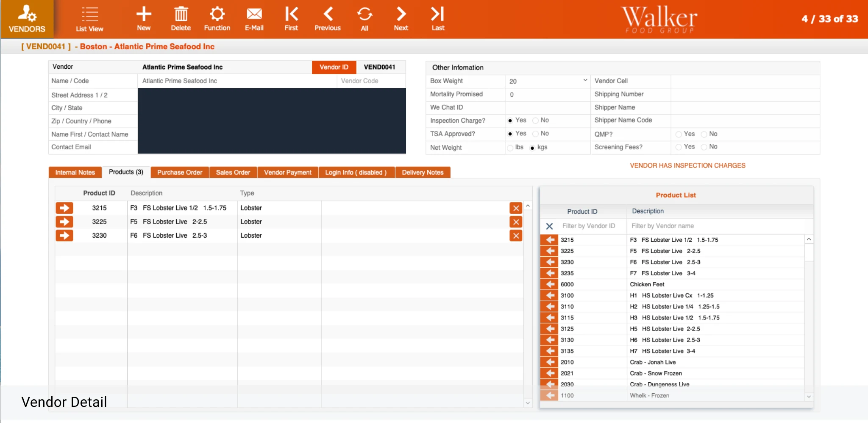868x423 pixels.
Task: Open product 3225 via arrow button
Action: (64, 221)
